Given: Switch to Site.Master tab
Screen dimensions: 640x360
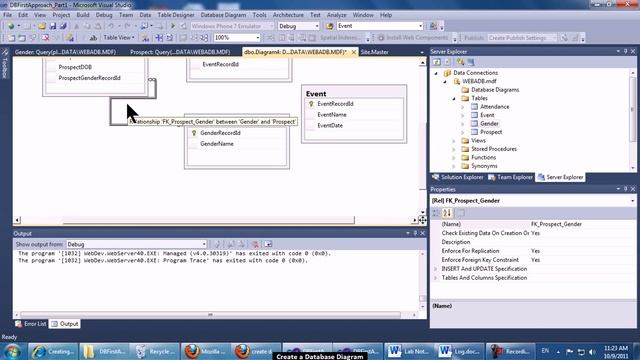Looking at the screenshot, I should pos(374,52).
